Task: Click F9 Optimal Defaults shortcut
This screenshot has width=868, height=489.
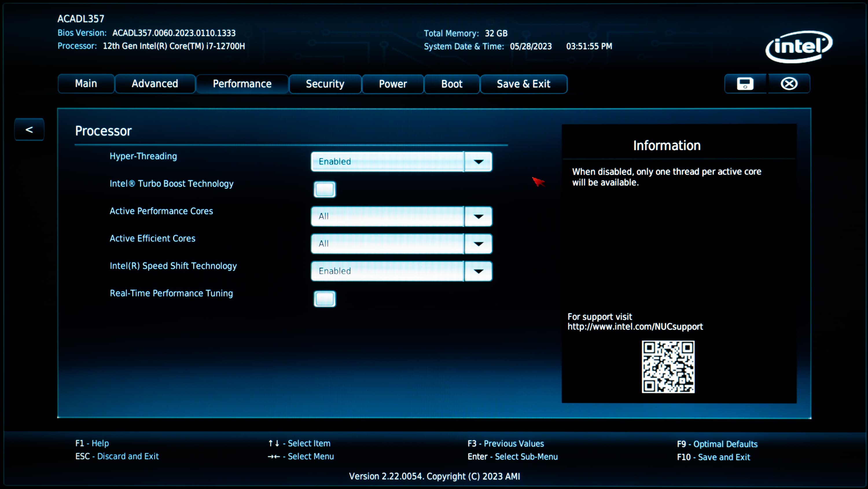Action: [717, 444]
